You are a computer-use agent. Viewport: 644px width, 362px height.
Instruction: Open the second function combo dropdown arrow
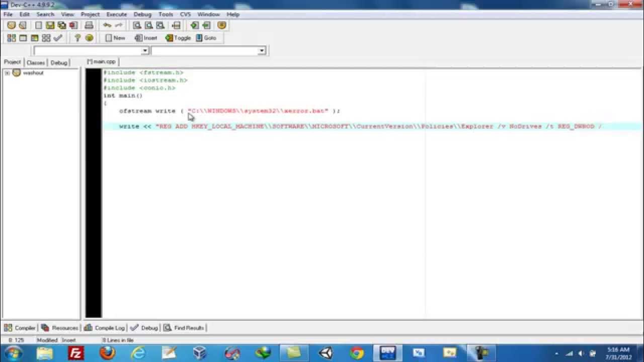pos(262,51)
